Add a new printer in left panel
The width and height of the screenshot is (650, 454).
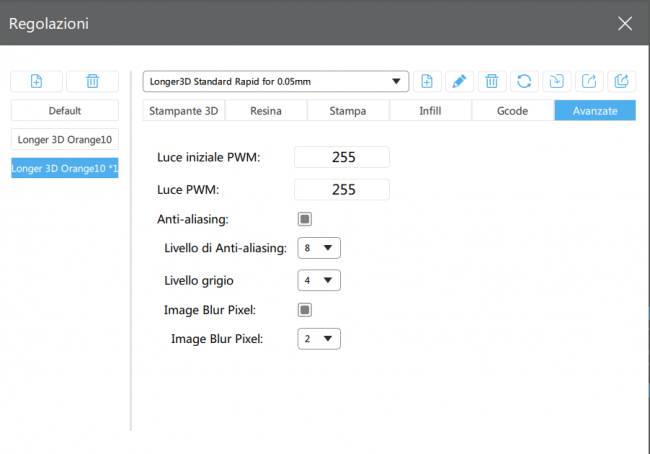click(x=37, y=81)
